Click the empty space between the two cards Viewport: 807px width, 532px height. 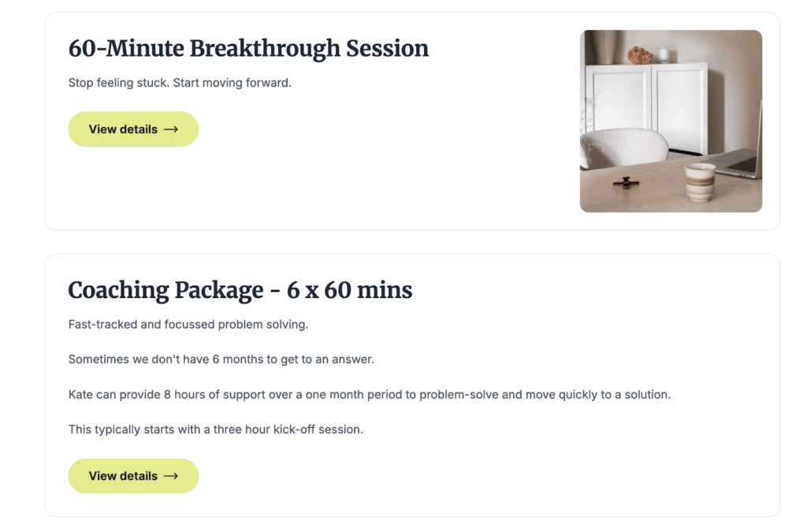click(x=403, y=240)
